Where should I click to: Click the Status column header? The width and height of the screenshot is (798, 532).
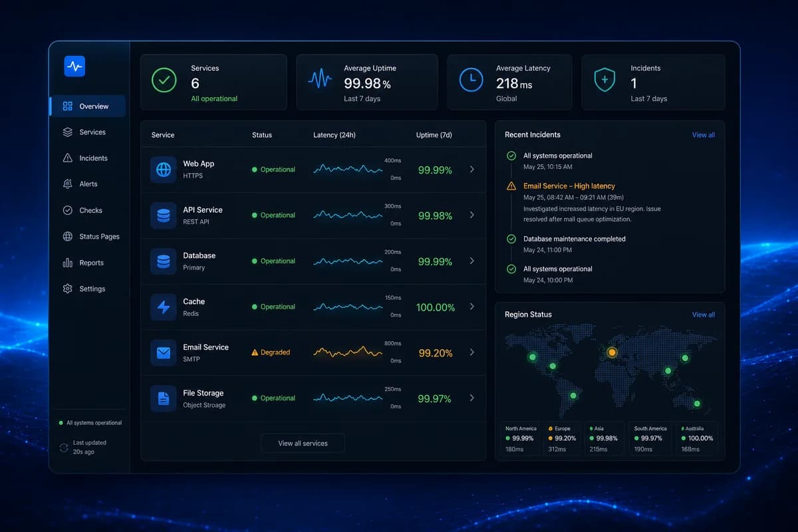tap(262, 135)
